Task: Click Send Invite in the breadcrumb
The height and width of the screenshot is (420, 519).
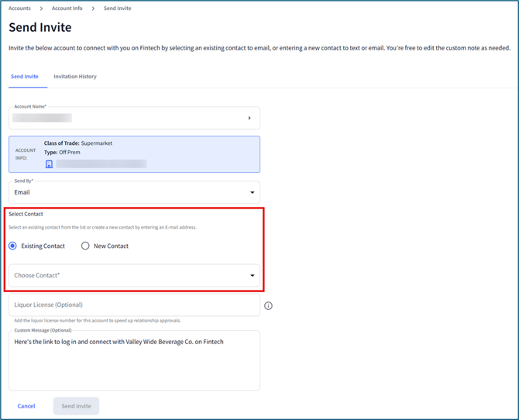Action: click(117, 9)
